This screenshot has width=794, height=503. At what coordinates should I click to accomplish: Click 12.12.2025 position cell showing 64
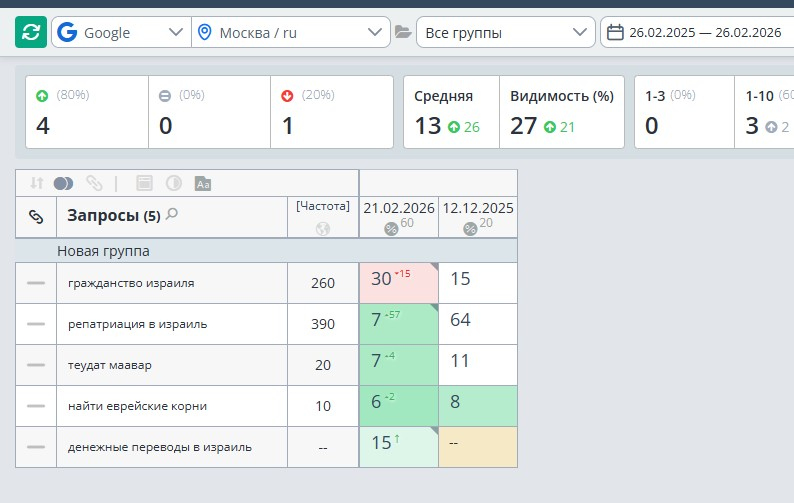[478, 324]
